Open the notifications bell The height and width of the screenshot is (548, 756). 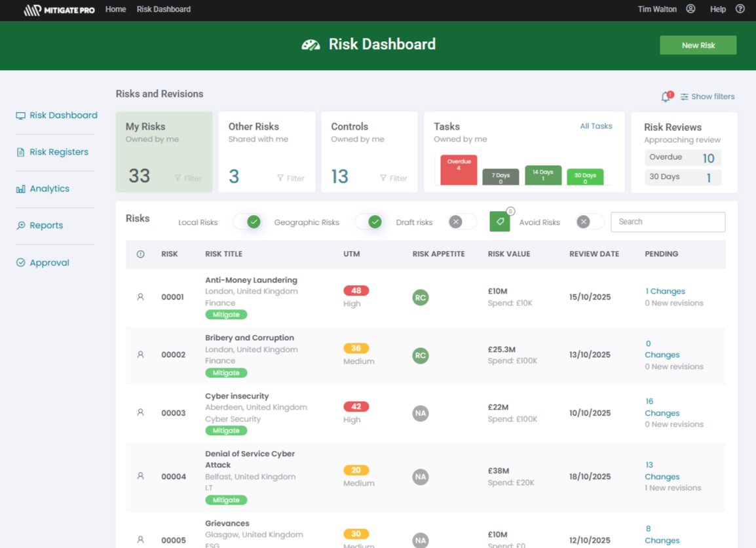coord(666,96)
